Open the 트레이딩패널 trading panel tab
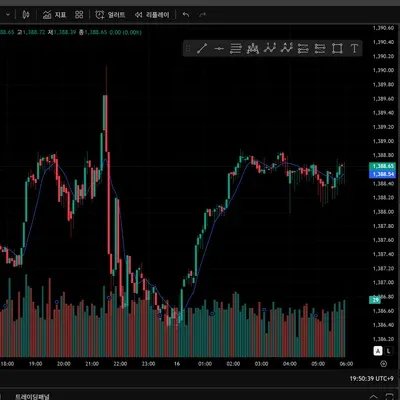This screenshot has height=400, width=400. (x=32, y=397)
